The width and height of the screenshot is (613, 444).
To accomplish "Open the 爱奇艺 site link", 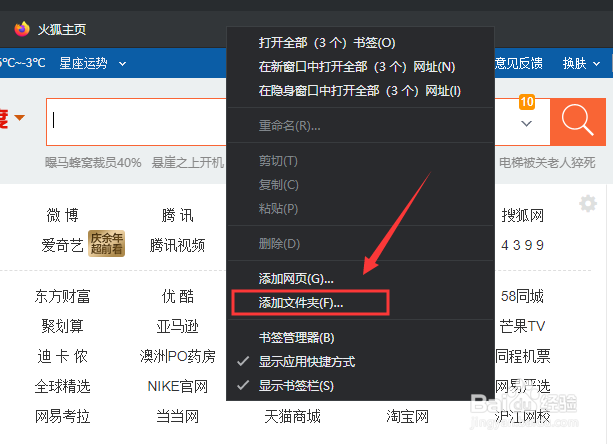I will (62, 245).
